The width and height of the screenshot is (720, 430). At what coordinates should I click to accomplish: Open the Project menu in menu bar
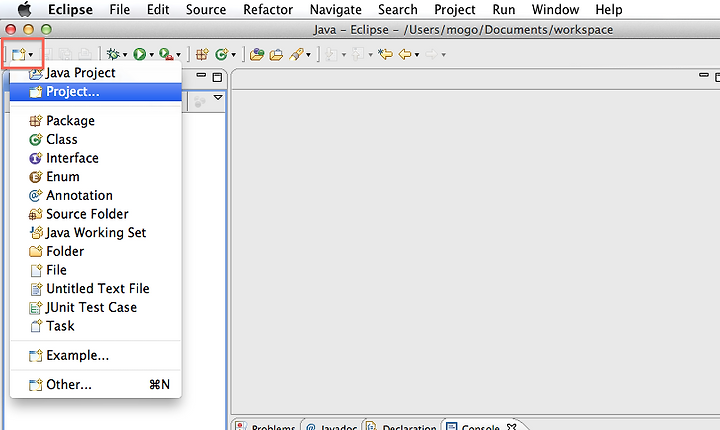(455, 9)
